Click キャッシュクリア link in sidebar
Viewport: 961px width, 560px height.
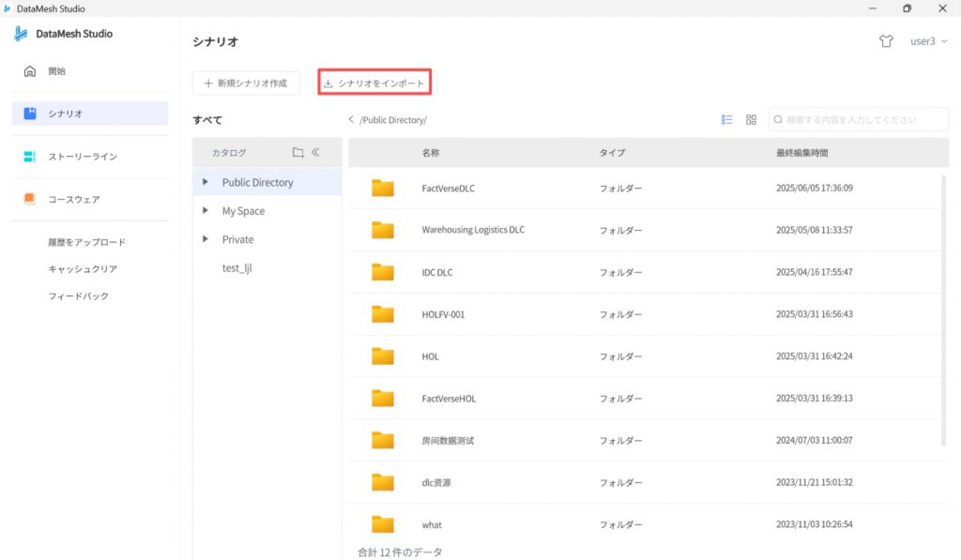click(x=83, y=269)
